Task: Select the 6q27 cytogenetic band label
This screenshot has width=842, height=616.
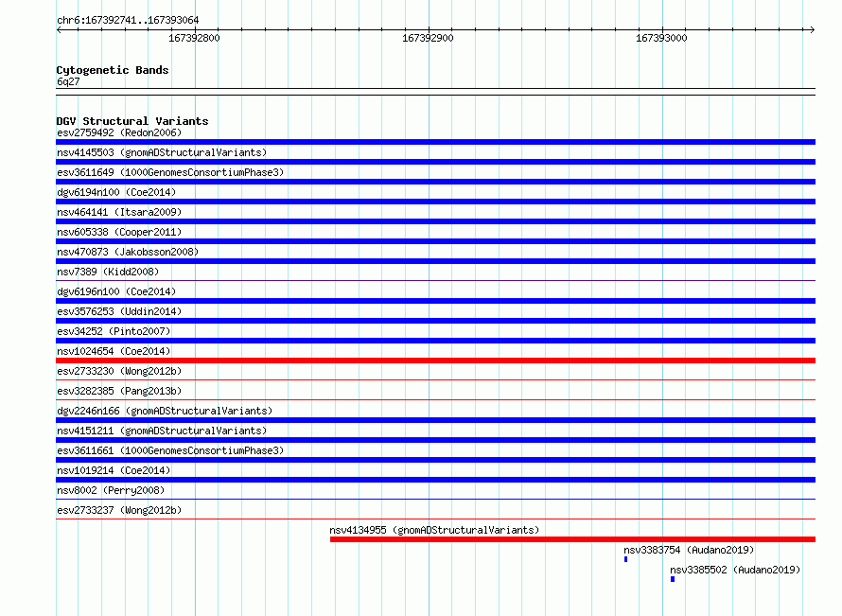Action: point(68,81)
